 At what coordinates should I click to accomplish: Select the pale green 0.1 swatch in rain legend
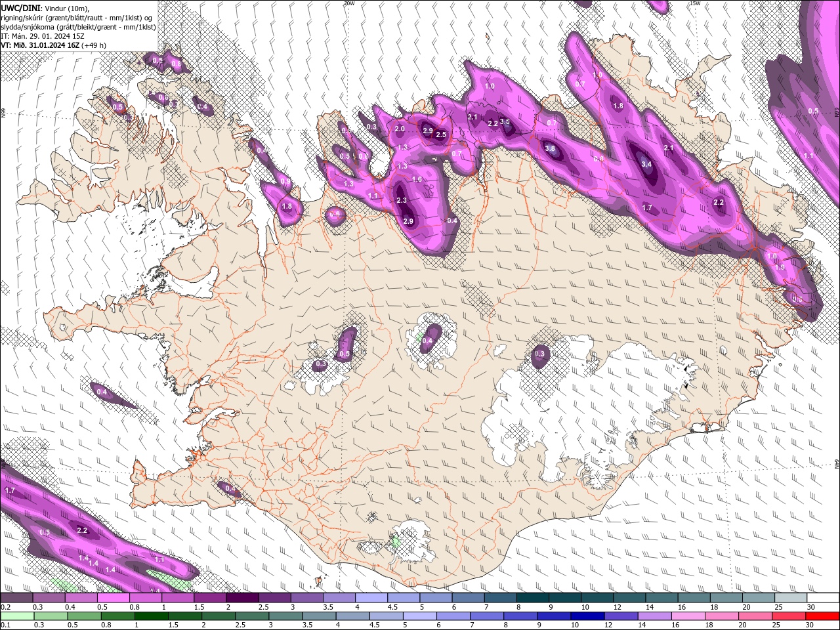pos(16,616)
